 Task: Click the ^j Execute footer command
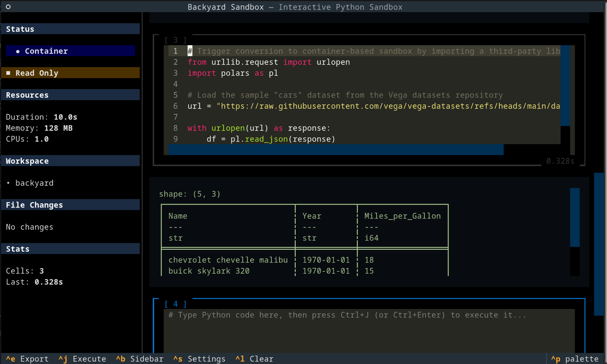coord(82,359)
